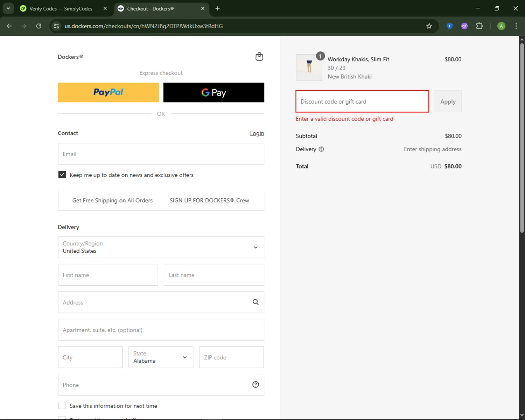Minimize the browser window
Image resolution: width=525 pixels, height=420 pixels.
point(478,8)
